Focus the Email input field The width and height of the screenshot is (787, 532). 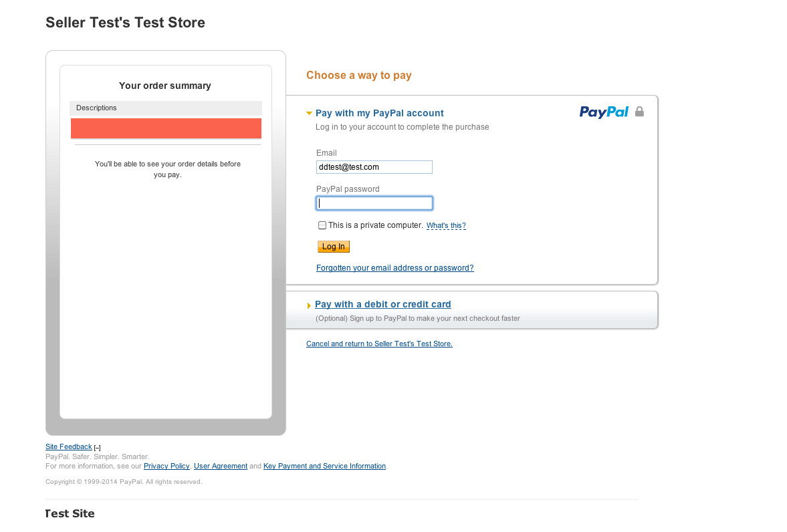374,167
